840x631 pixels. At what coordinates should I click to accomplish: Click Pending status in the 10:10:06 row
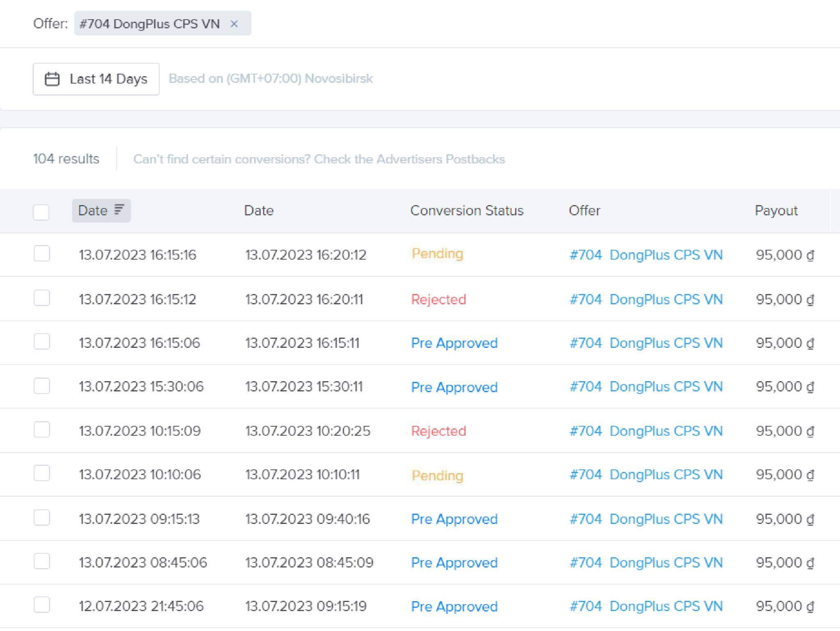tap(438, 476)
